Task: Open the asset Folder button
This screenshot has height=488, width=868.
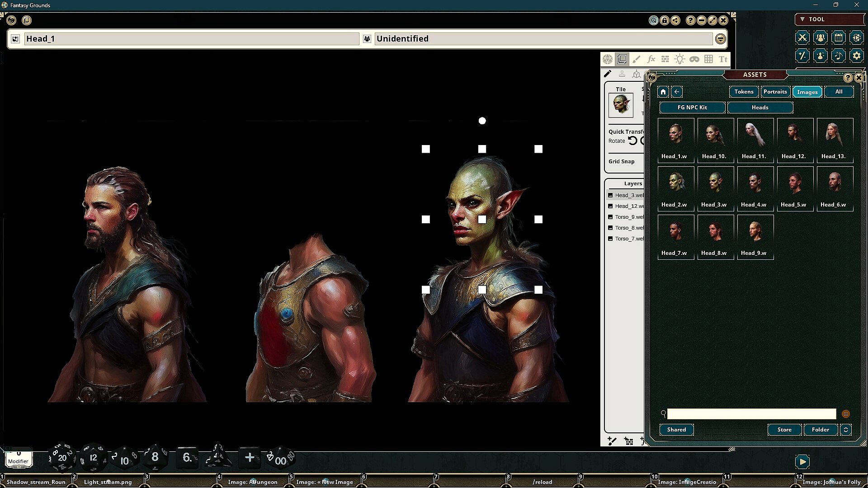Action: tap(820, 430)
